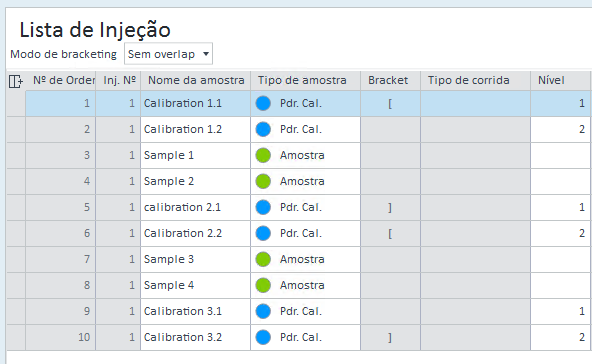Click blue Pdr. Cal. icon for Calibration 1.1

(x=263, y=103)
